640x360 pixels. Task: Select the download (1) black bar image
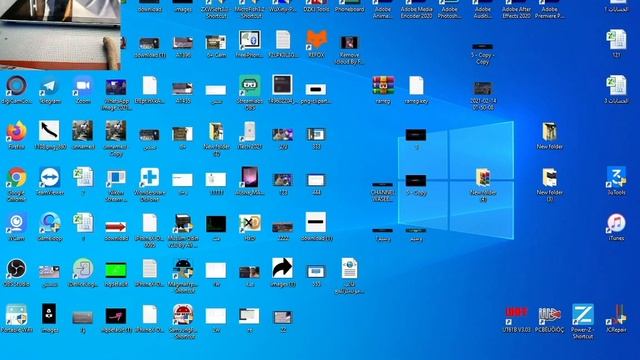click(x=316, y=222)
